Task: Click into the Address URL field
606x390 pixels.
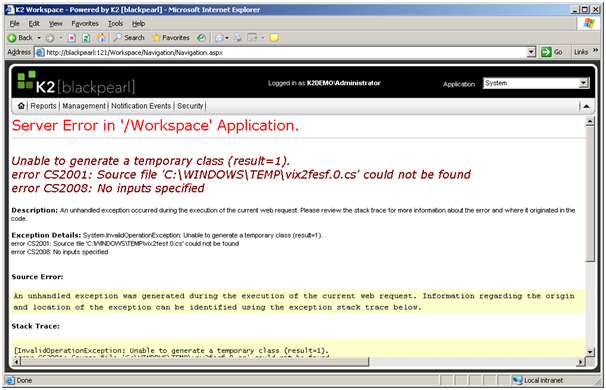Action: pyautogui.click(x=286, y=52)
